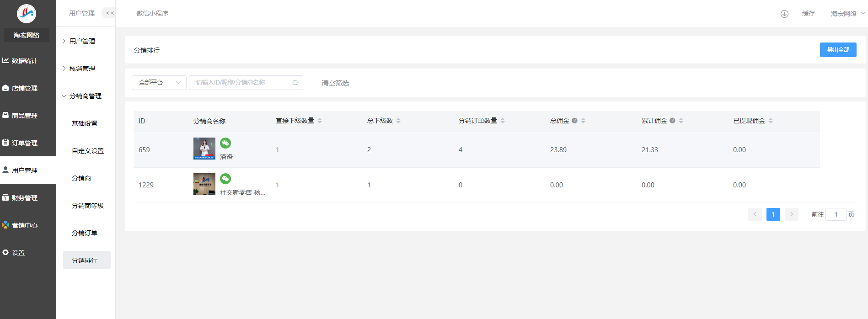Click the ID column header

tap(142, 121)
